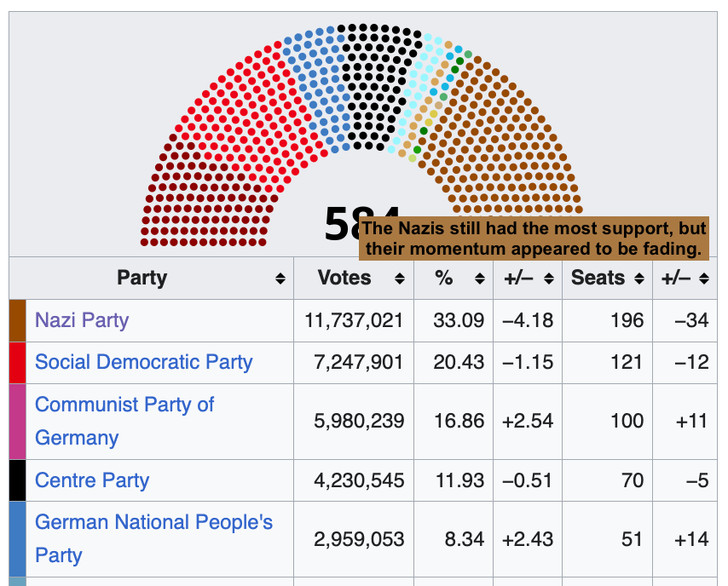Image resolution: width=728 pixels, height=586 pixels.
Task: Sort by seat change column arrows
Action: click(x=704, y=279)
